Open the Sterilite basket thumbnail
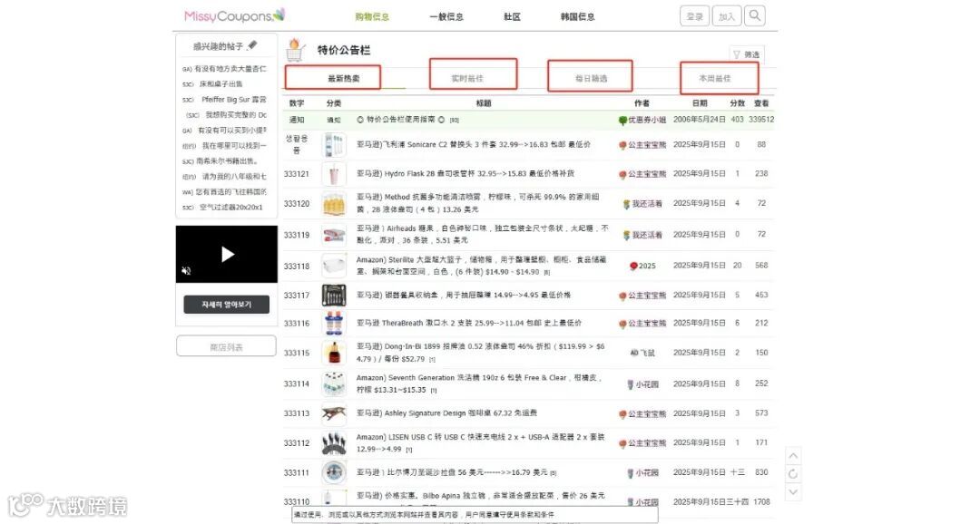The image size is (980, 524). 334,266
